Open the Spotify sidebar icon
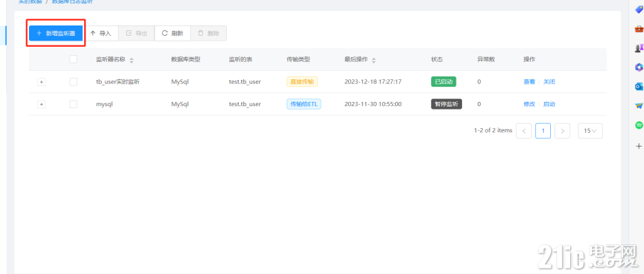This screenshot has height=274, width=644. tap(638, 125)
